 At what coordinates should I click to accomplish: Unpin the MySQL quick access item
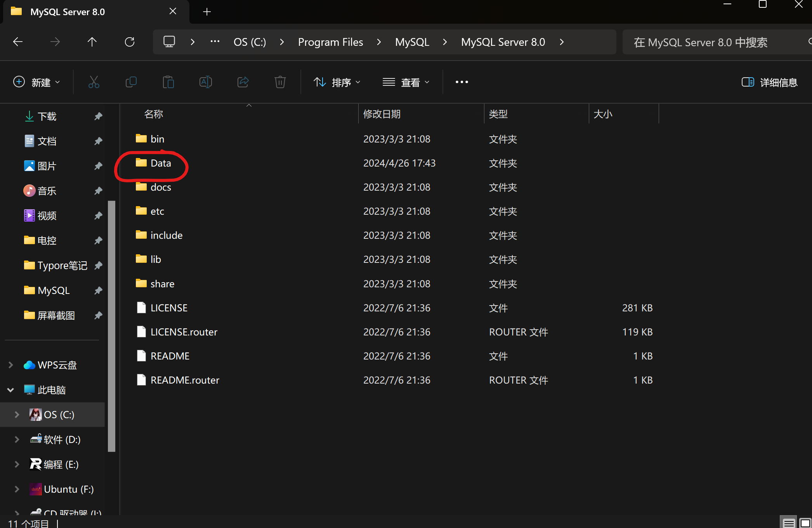(98, 290)
